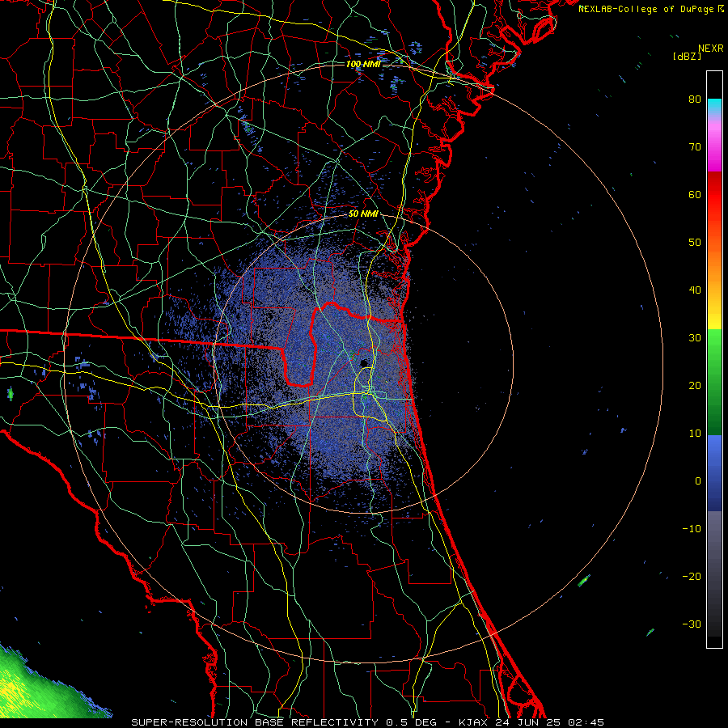Click the 20 dBZ scale value

695,386
